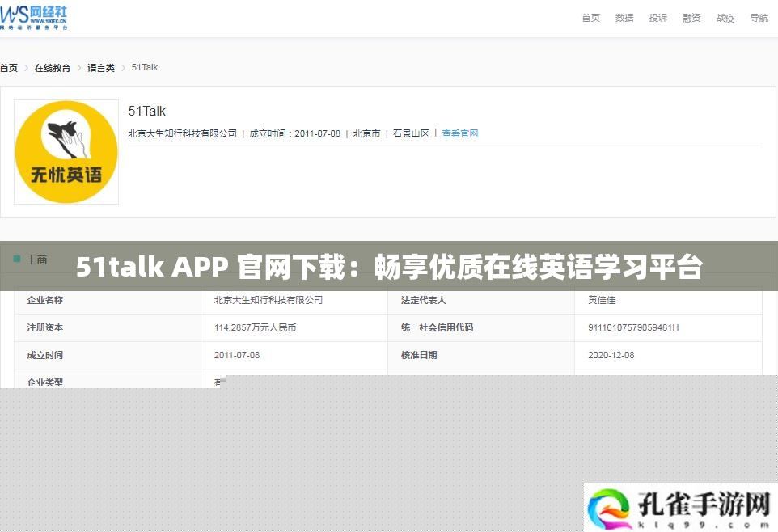
Task: Open the 投诉 navigation menu item
Action: (658, 18)
